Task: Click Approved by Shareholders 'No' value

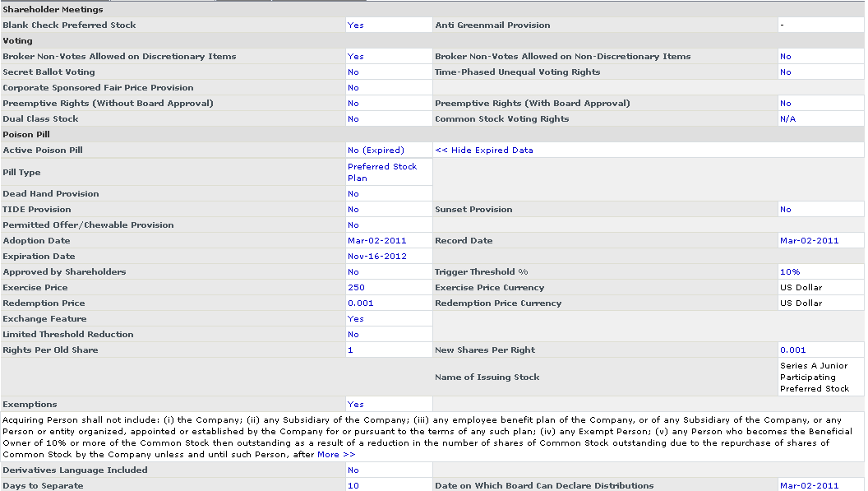Action: (x=353, y=272)
